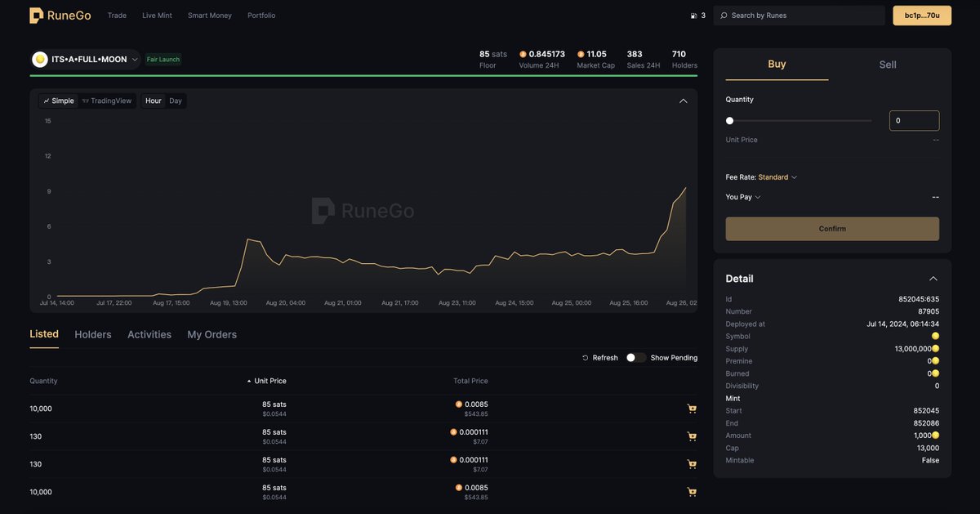This screenshot has height=514, width=980.
Task: Click the ITS•A•FULL•MOON token avatar
Action: tap(39, 59)
